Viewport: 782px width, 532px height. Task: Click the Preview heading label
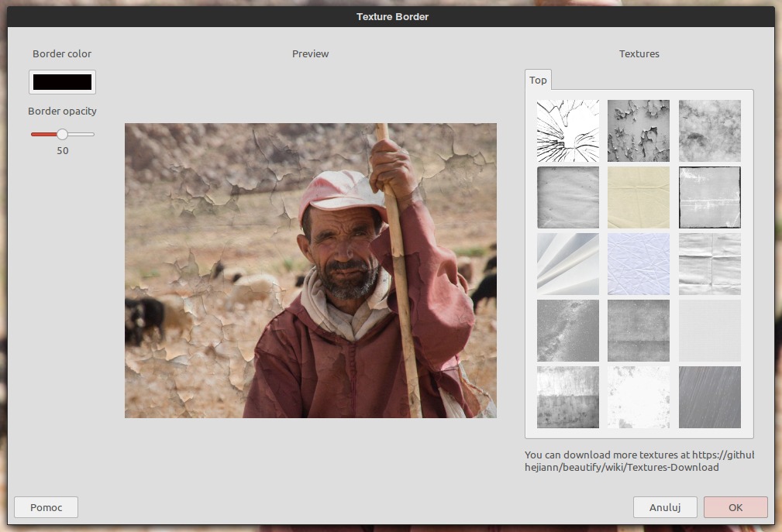pyautogui.click(x=310, y=53)
